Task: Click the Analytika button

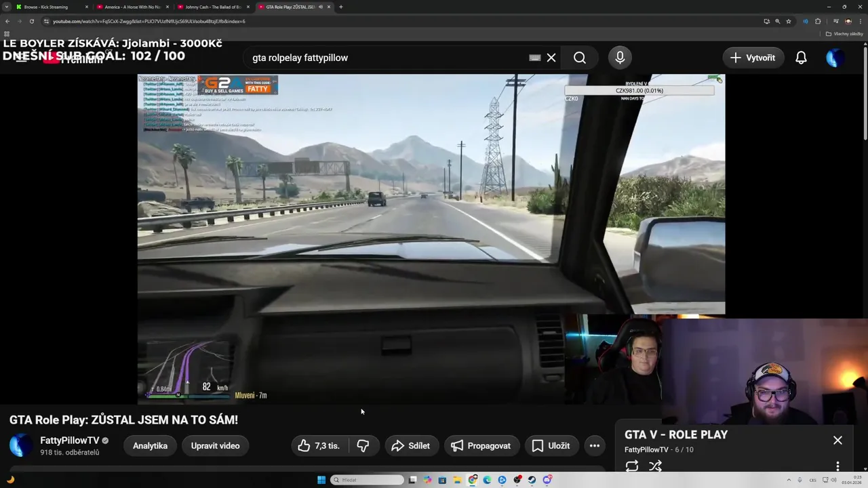Action: coord(150,445)
